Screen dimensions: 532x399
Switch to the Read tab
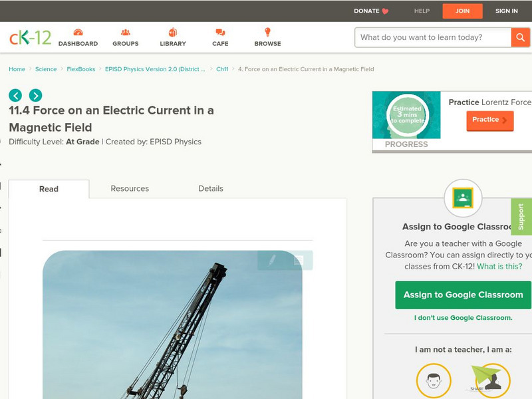coord(49,189)
